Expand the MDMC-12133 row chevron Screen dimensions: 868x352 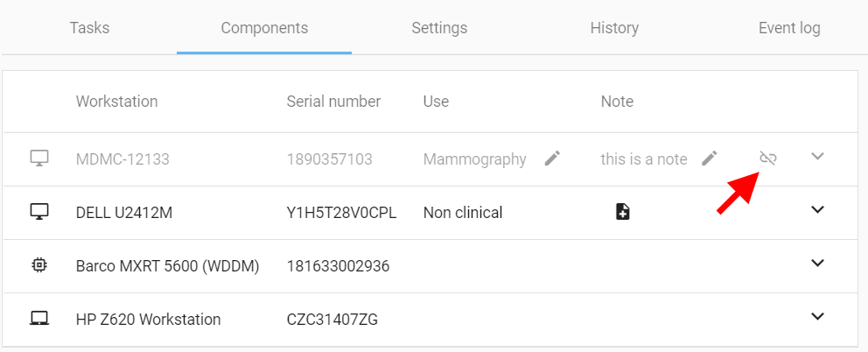817,156
